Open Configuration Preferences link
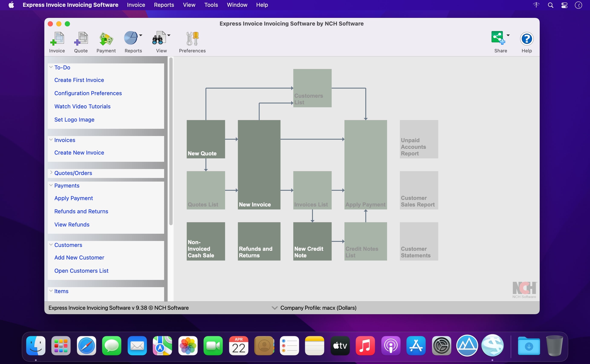 [x=88, y=93]
